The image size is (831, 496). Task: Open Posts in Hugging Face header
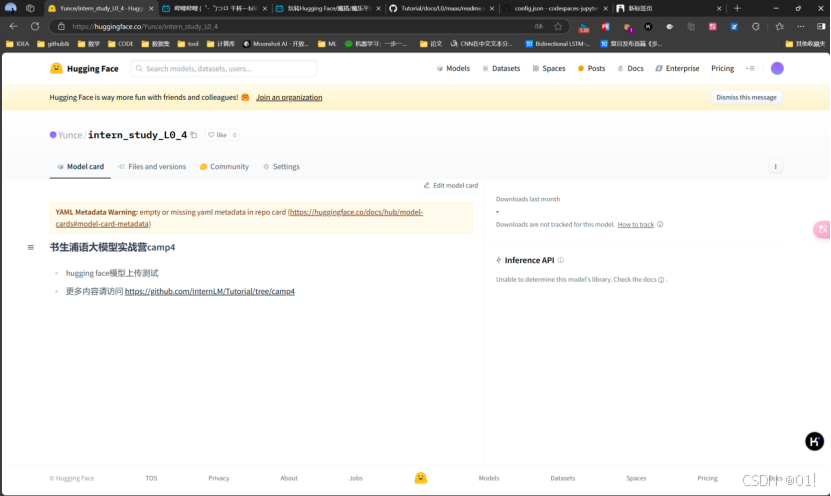click(591, 68)
